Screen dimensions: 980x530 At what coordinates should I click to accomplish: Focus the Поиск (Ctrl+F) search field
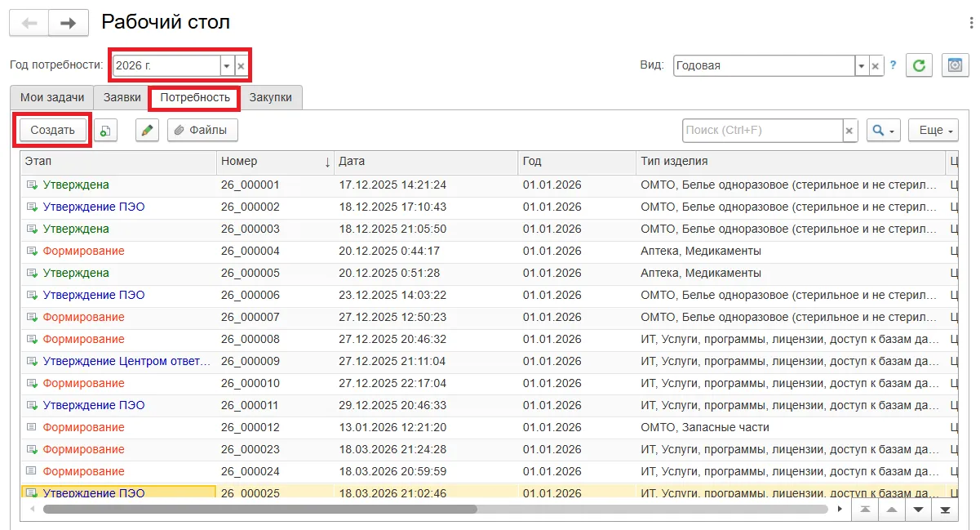[763, 131]
